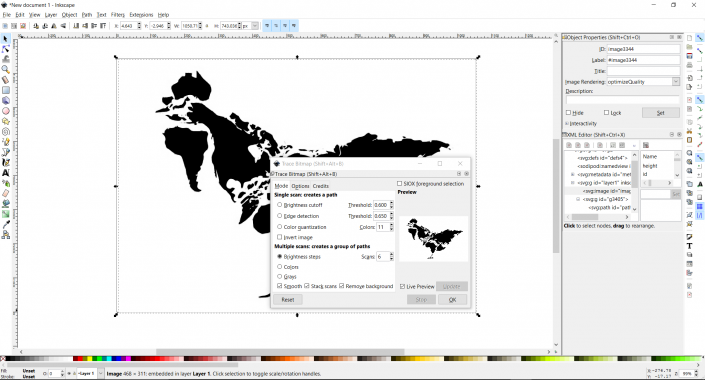Expand the svg:metadata tree node
Image resolution: width=705 pixels, height=380 pixels.
coord(573,174)
